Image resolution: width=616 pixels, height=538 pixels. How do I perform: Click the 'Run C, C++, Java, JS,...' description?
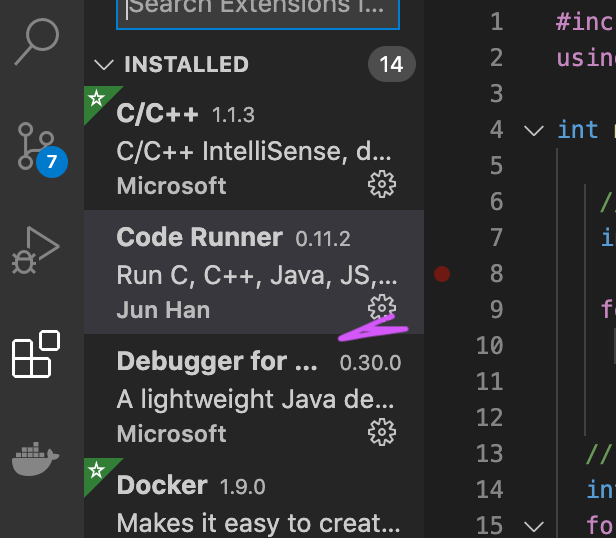(x=257, y=275)
